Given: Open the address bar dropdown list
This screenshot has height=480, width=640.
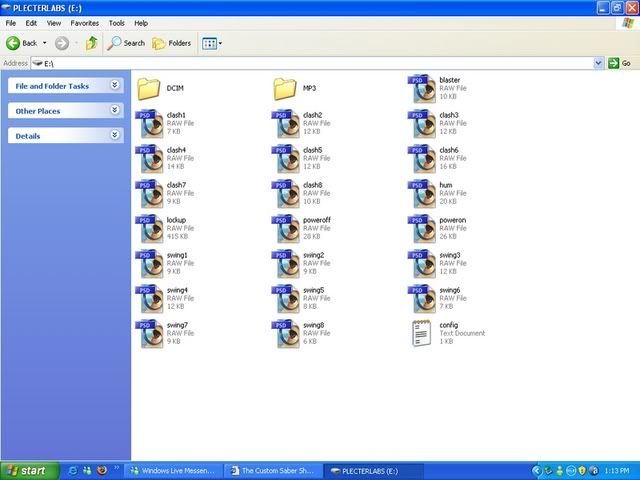Looking at the screenshot, I should point(599,62).
